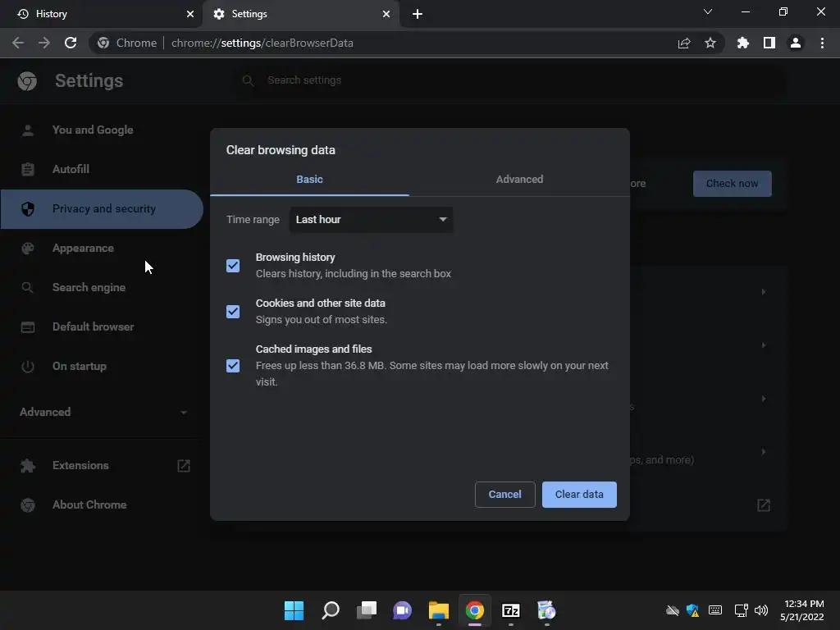Image resolution: width=840 pixels, height=630 pixels.
Task: Open Chrome's three-dot menu
Action: (822, 43)
